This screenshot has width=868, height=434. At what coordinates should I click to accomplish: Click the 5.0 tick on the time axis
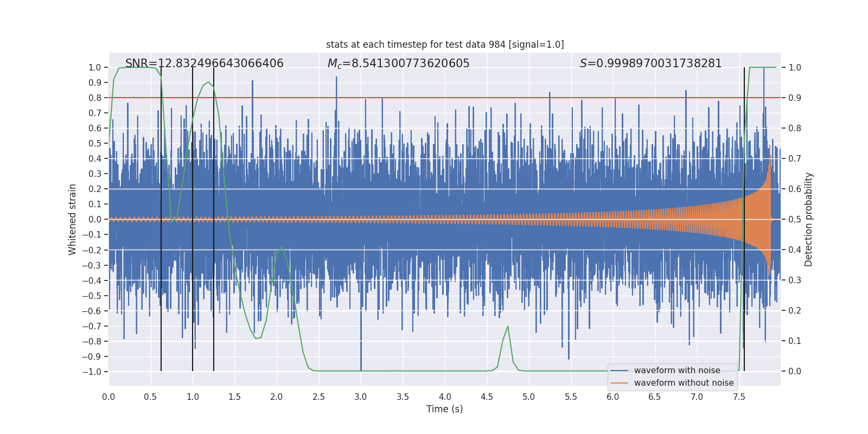click(529, 397)
